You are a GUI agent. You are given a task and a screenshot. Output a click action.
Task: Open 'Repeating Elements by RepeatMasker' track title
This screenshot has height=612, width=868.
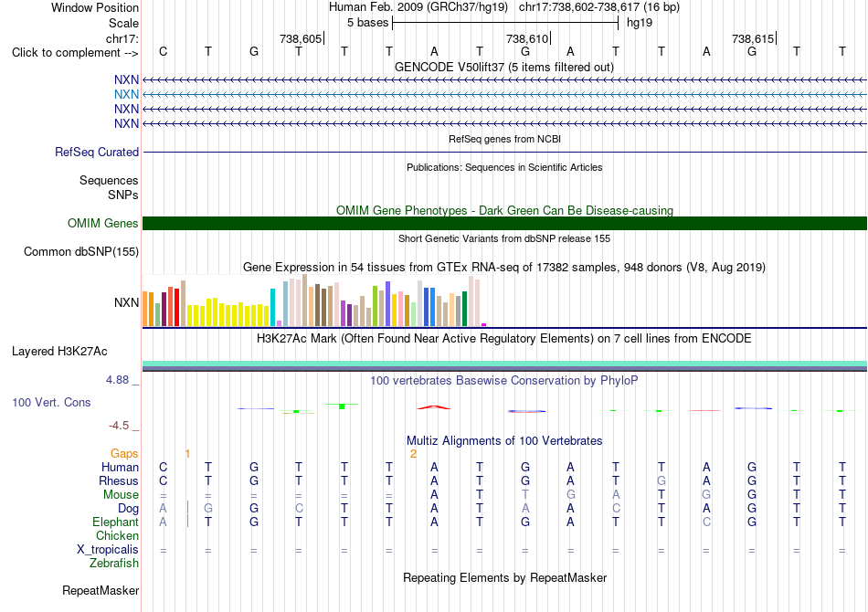[x=504, y=578]
